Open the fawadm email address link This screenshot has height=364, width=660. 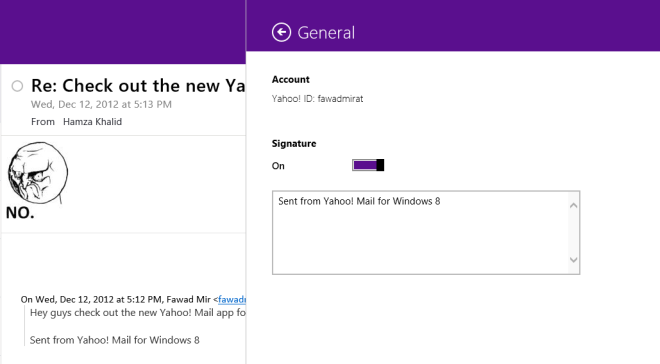pos(232,300)
